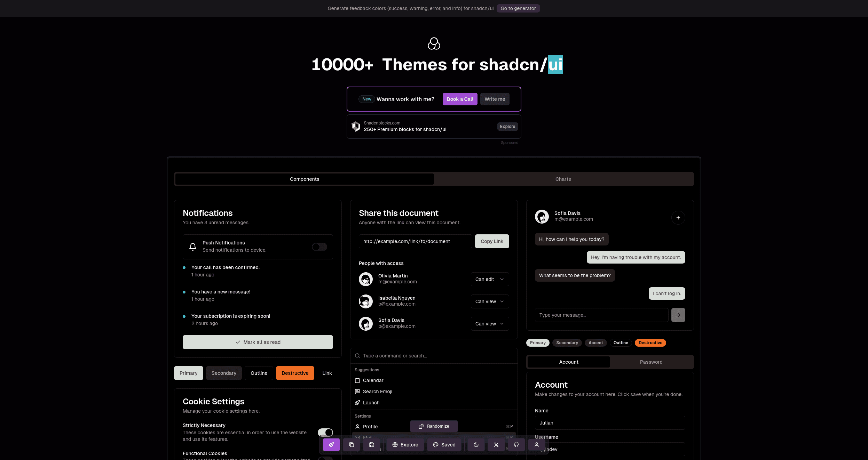Click the user account icon in toolbar

(x=536, y=445)
